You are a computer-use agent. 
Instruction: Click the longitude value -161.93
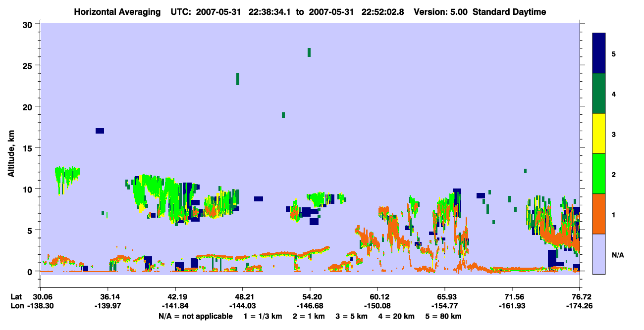[x=512, y=306]
